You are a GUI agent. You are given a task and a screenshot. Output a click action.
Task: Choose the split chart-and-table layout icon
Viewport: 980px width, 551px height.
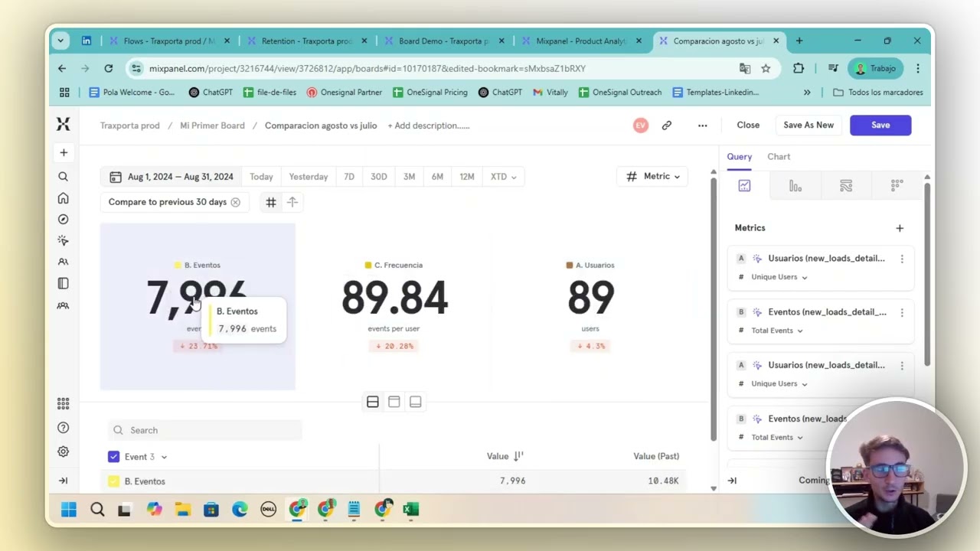click(x=373, y=402)
